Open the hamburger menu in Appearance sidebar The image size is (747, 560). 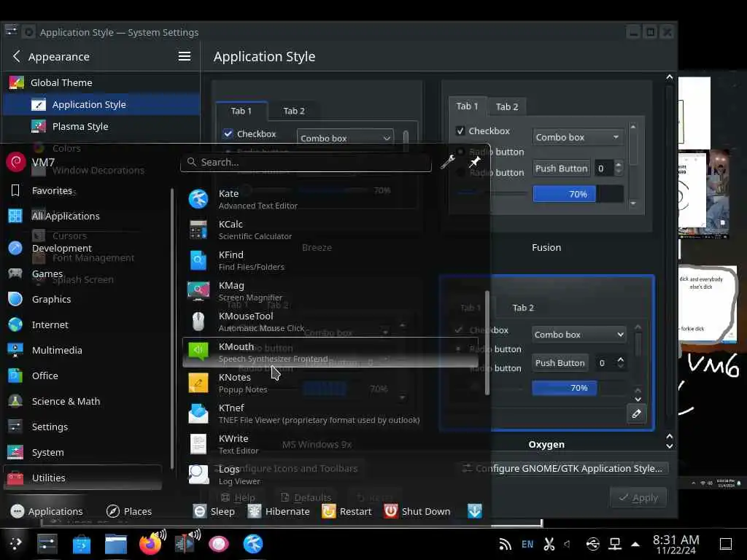[185, 56]
